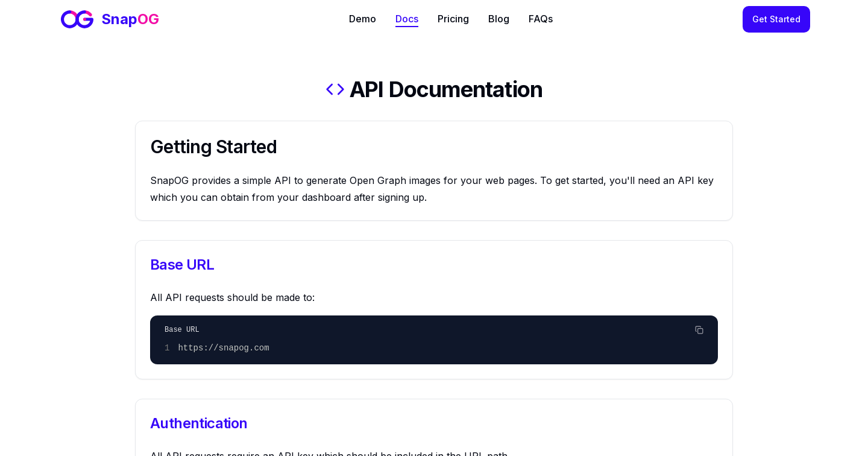Select the OG monogram in the header
868x456 pixels.
tap(77, 19)
